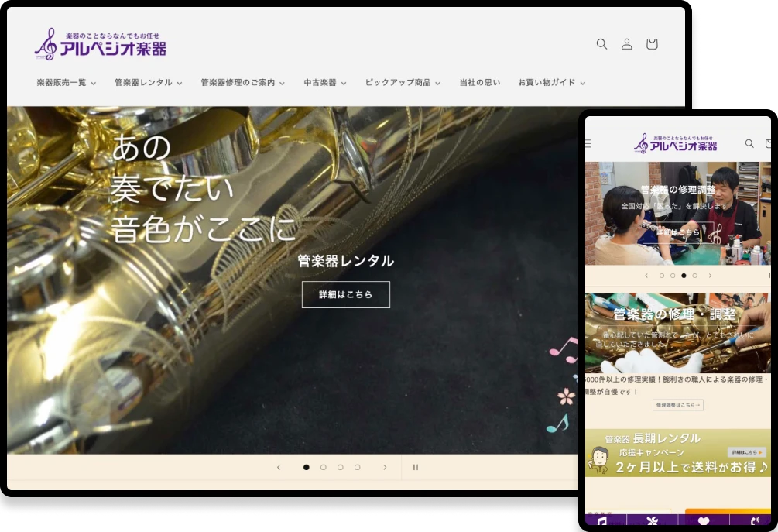The image size is (778, 532).
Task: Tap the repair tools icon in mobile bottom bar
Action: (x=653, y=522)
